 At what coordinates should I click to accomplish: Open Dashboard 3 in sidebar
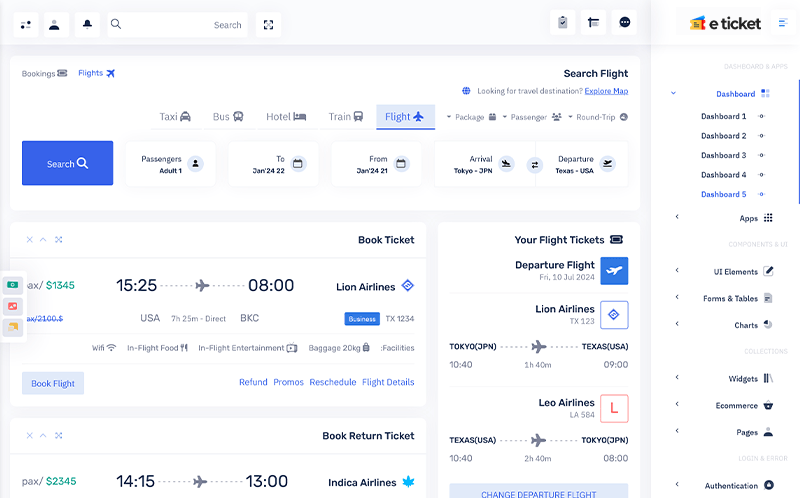723,155
